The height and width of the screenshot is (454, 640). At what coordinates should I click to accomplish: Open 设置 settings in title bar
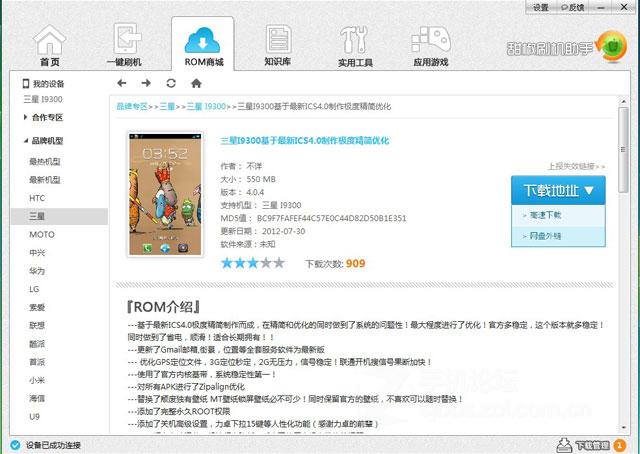(541, 7)
